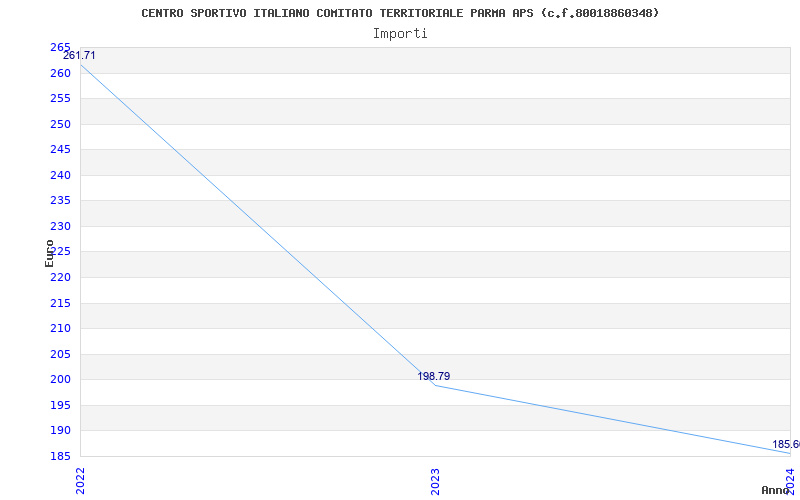
Task: Click the 261.71 data point label
Action: click(79, 56)
